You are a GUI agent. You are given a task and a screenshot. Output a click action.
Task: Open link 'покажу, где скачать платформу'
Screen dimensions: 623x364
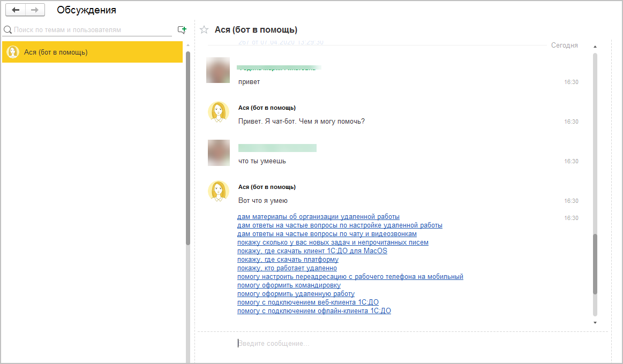click(x=288, y=260)
